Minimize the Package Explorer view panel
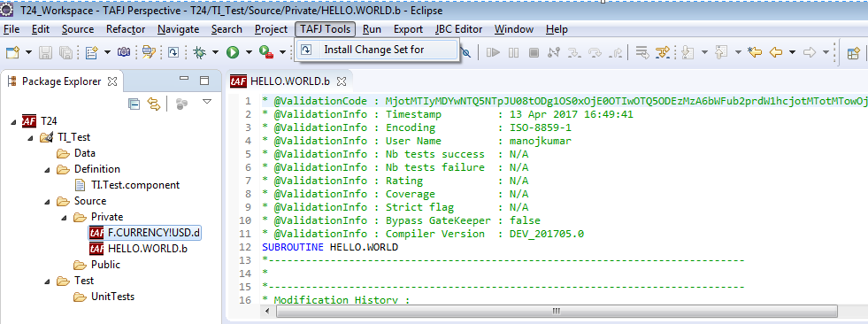This screenshot has width=868, height=324. click(184, 80)
